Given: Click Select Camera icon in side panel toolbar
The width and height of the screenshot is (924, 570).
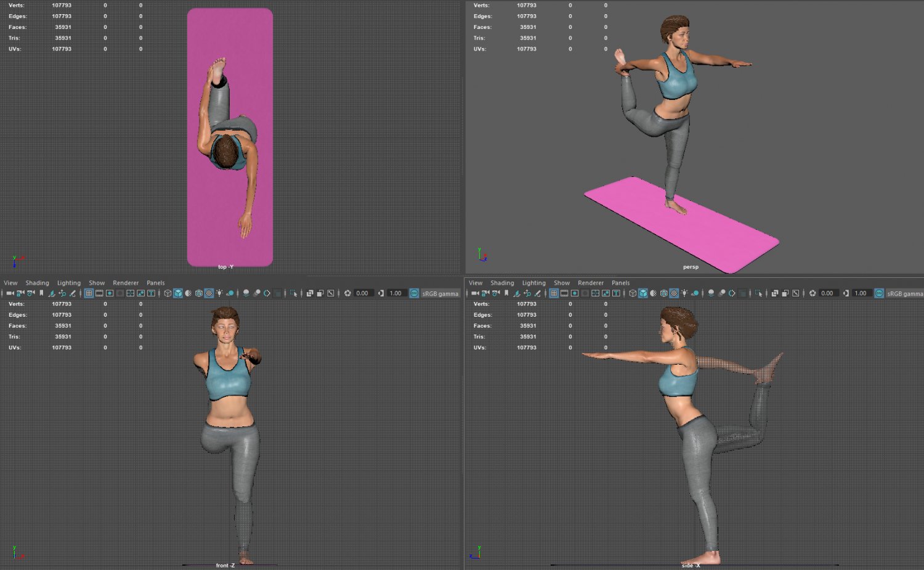Looking at the screenshot, I should (475, 293).
